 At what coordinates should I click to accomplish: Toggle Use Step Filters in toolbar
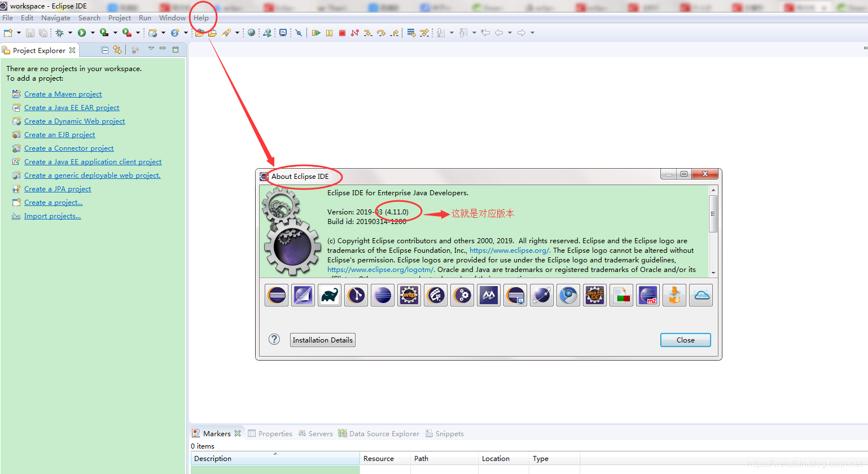click(424, 33)
